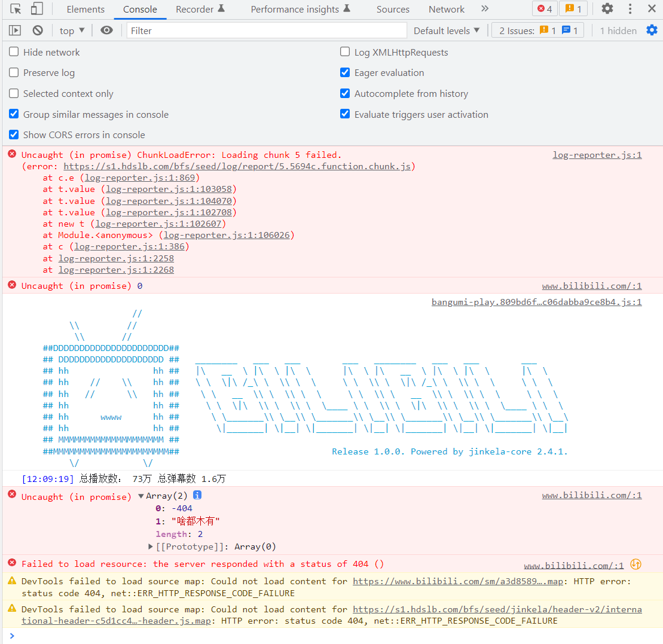Click the first DevTools warning triangle icon
The width and height of the screenshot is (663, 644).
coord(13,581)
